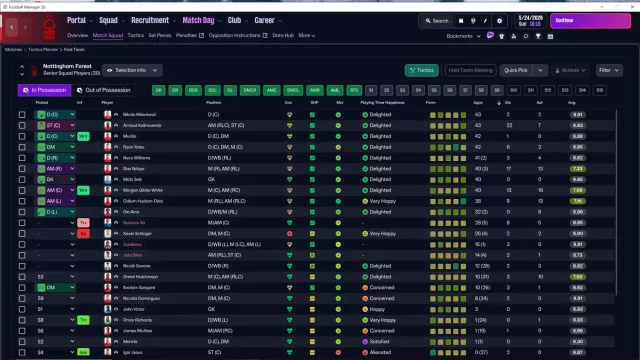Open the AM (L) picked position dropdown
640x360 pixels.
[55, 201]
